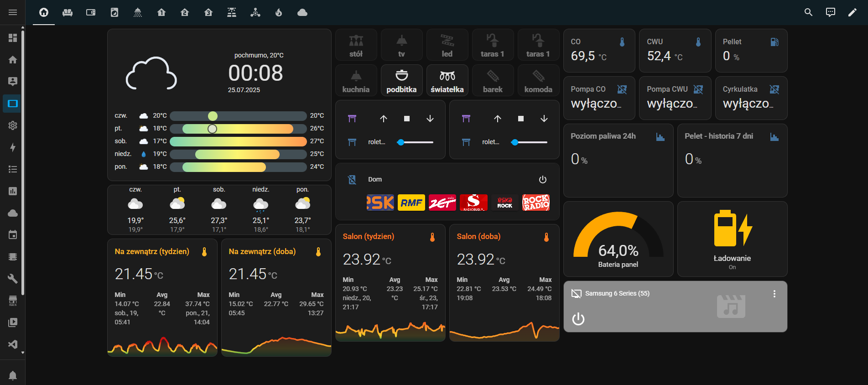Open Samsung 6 Series three-dot menu
This screenshot has height=385, width=868.
pyautogui.click(x=774, y=294)
